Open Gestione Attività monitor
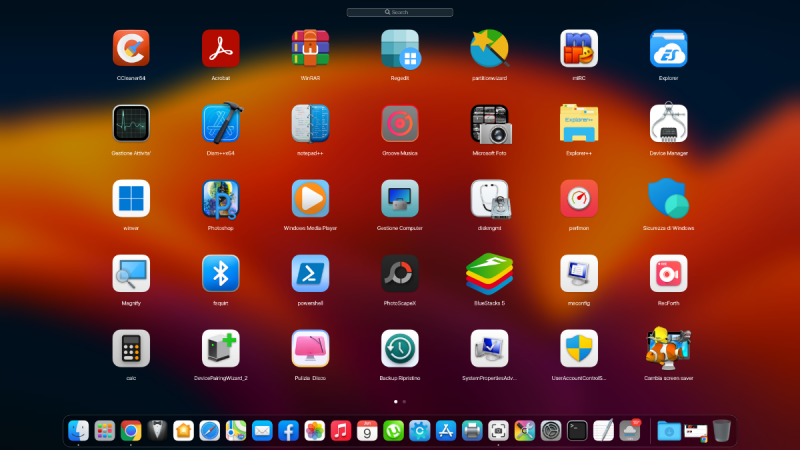 coord(131,123)
